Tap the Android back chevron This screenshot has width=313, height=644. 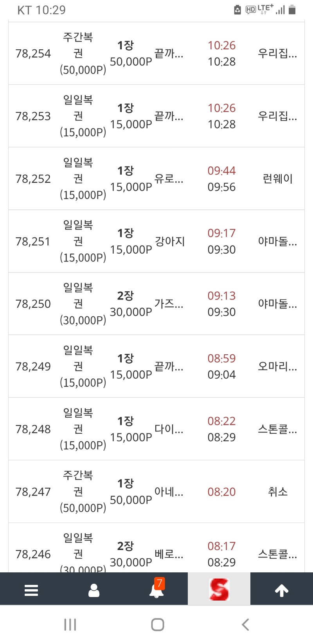click(245, 624)
